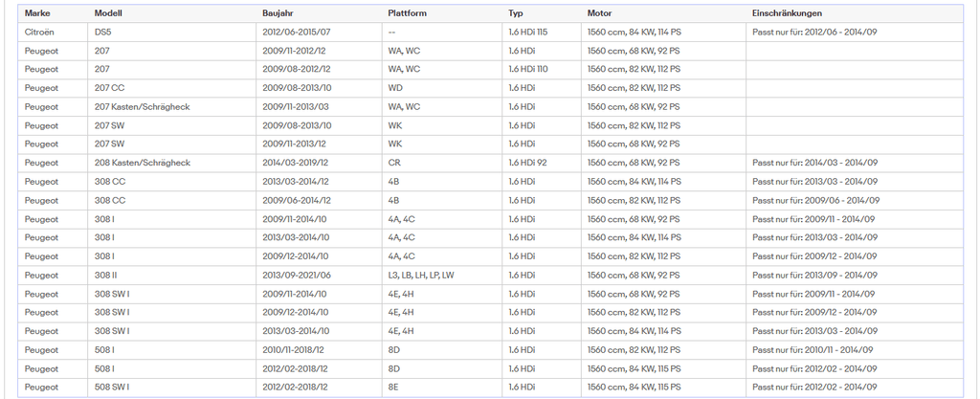The width and height of the screenshot is (980, 399).
Task: Select the 308 II model cell
Action: click(x=172, y=275)
